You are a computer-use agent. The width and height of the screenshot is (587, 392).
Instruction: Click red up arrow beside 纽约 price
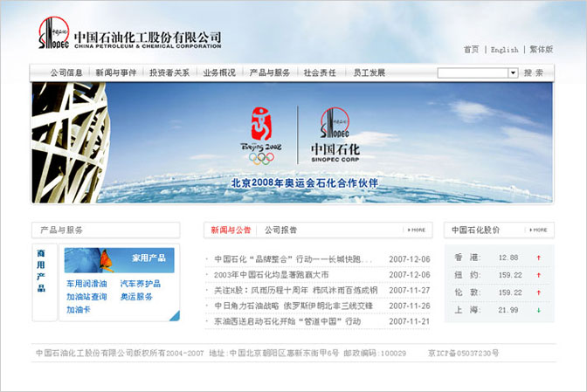coord(539,275)
